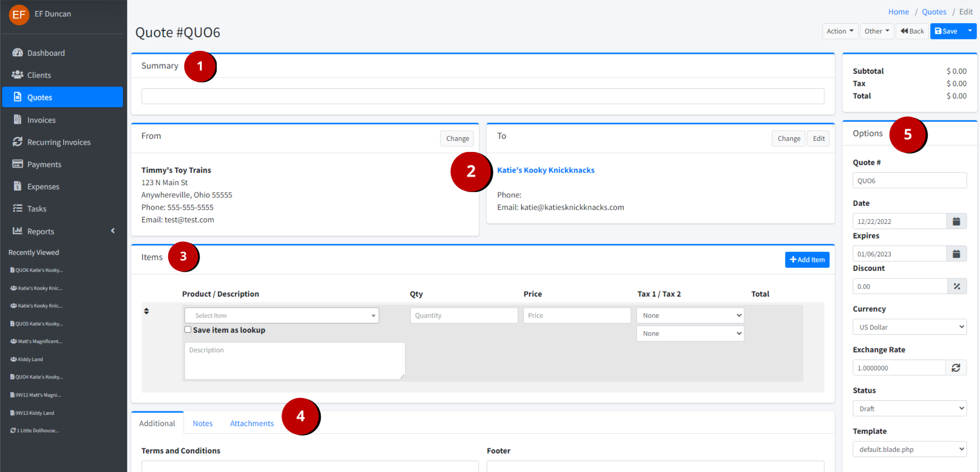Open the Status Draft dropdown
This screenshot has height=472, width=980.
909,409
